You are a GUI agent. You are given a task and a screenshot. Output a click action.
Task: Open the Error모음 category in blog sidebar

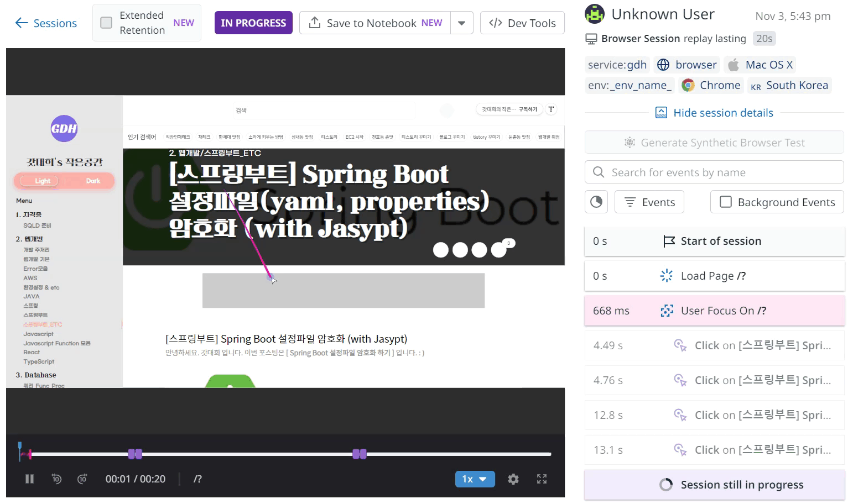click(x=35, y=269)
